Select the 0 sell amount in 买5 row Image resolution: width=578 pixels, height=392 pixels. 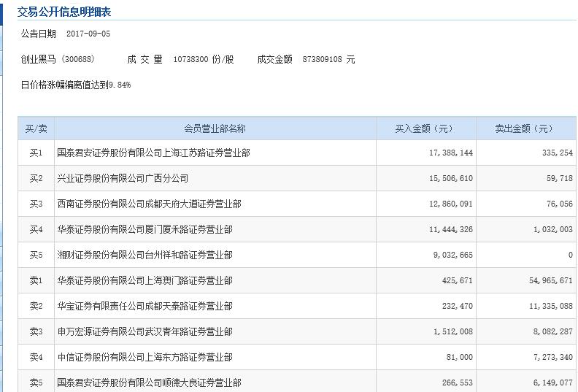[x=570, y=255]
